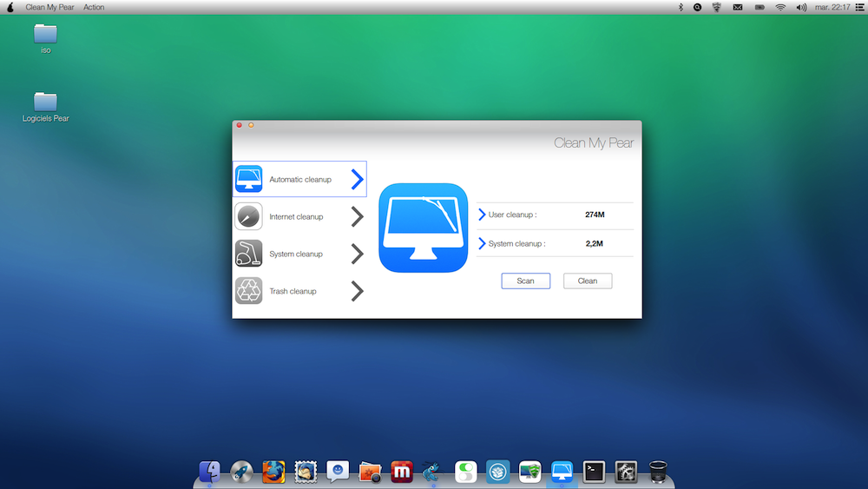
Task: Click the Clean button
Action: [588, 281]
